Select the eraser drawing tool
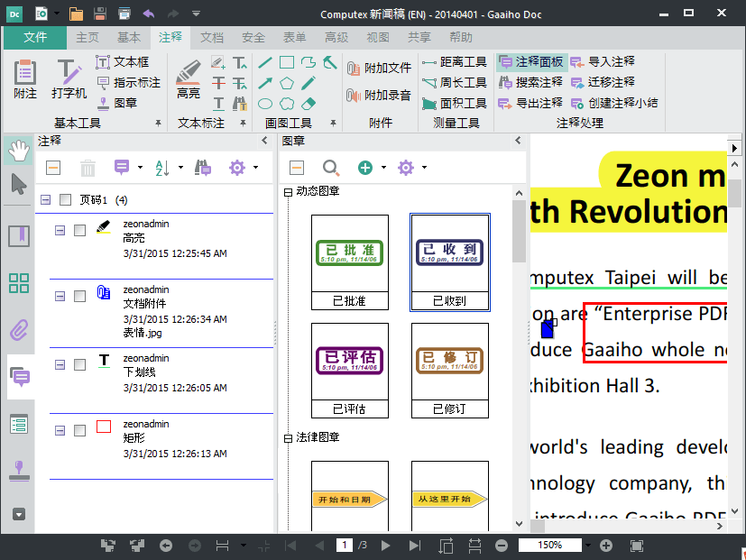The image size is (746, 560). coord(309,104)
